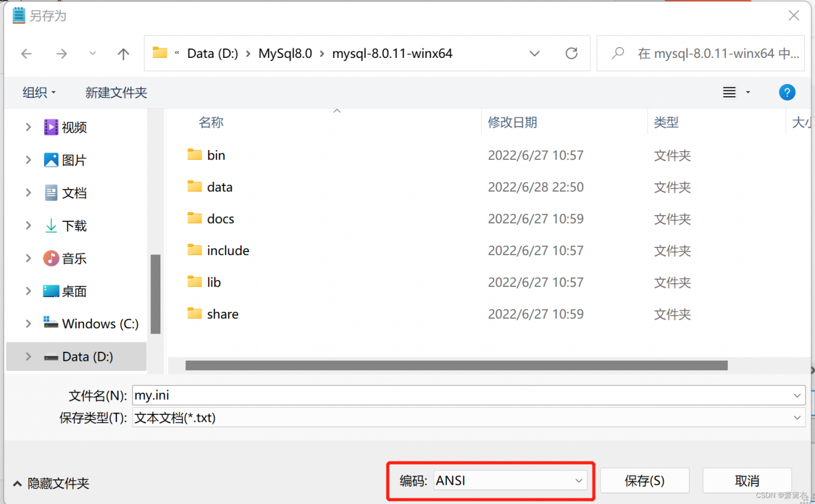Open the view options dropdown arrow
Image resolution: width=815 pixels, height=504 pixels.
pos(748,92)
